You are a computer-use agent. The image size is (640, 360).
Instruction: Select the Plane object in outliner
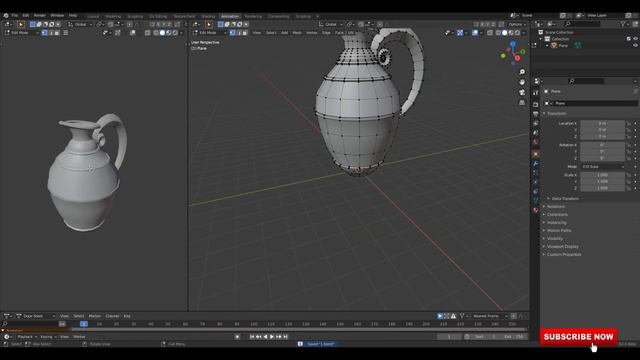click(563, 46)
